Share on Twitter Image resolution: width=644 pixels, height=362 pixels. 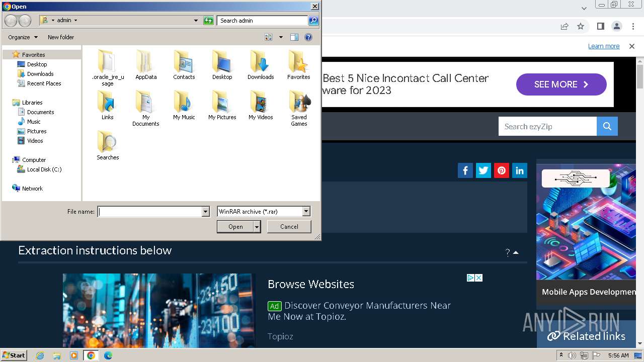pyautogui.click(x=484, y=170)
